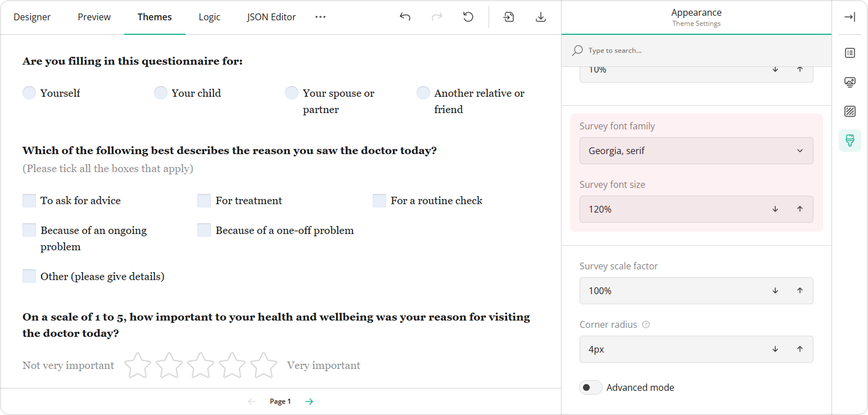Increase the Survey font size
This screenshot has width=868, height=415.
799,209
